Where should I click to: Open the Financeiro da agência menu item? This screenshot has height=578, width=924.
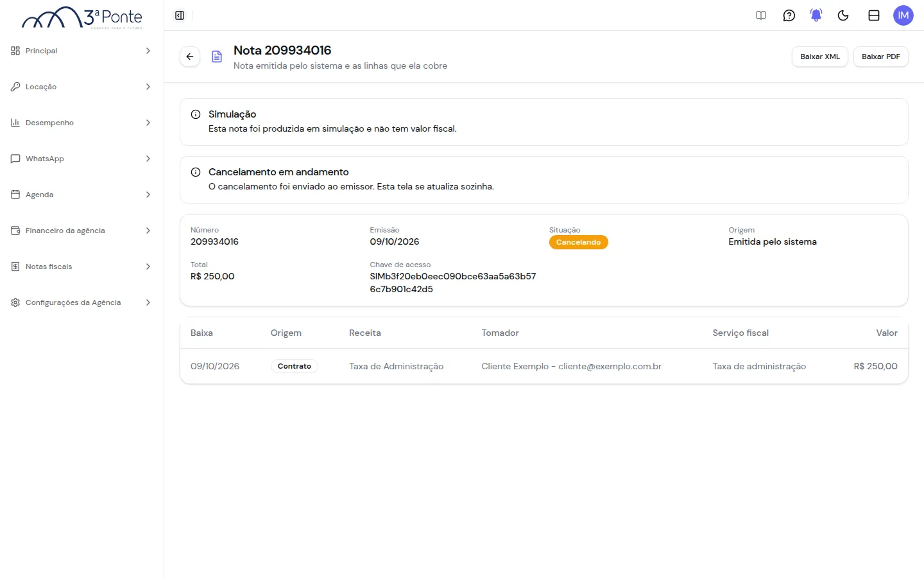point(81,231)
